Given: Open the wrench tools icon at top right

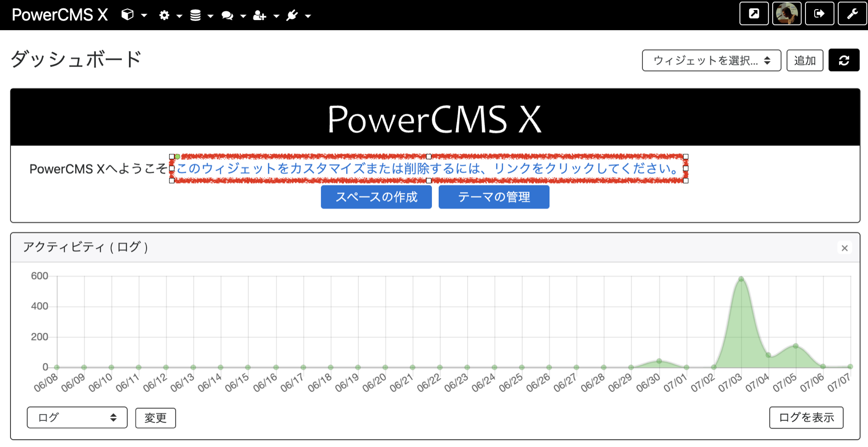Looking at the screenshot, I should [x=852, y=14].
